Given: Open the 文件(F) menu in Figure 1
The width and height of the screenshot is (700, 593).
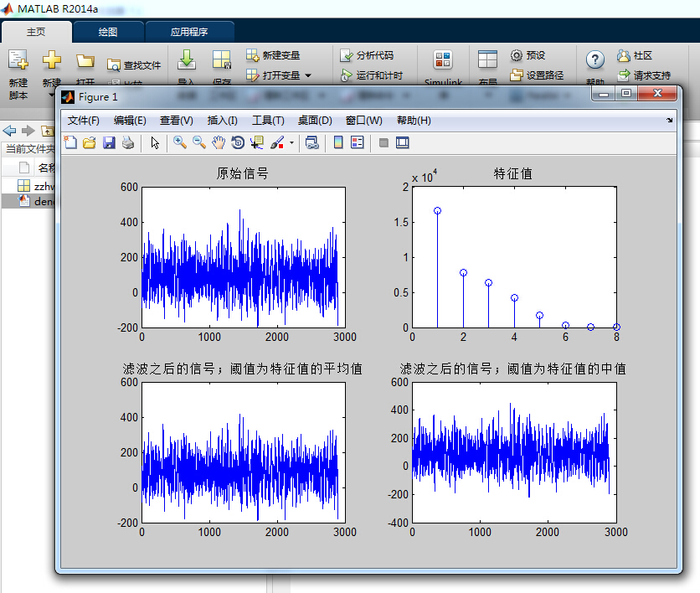Looking at the screenshot, I should (x=84, y=121).
